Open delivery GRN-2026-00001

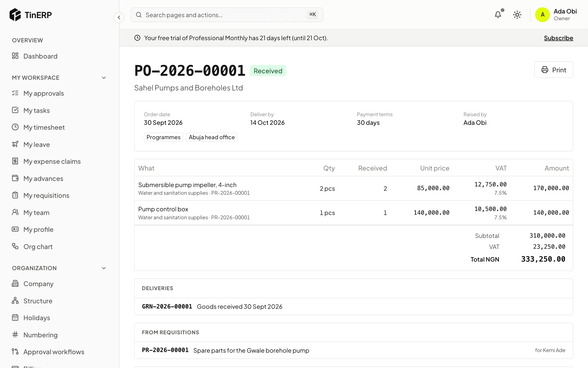353,306
